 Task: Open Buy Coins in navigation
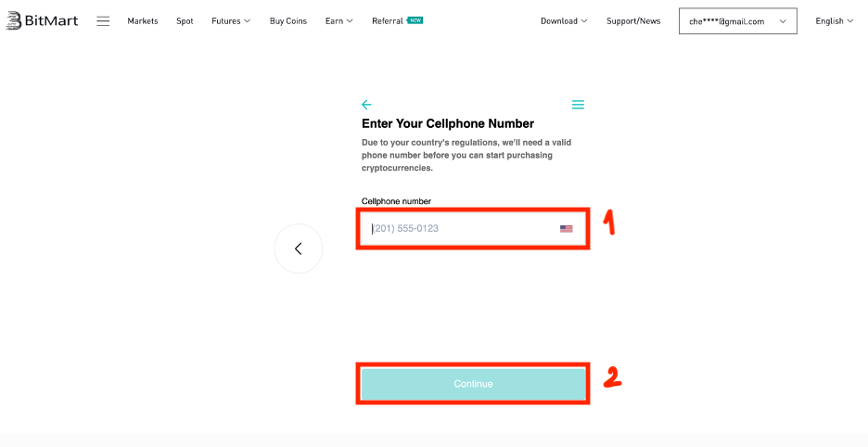click(x=288, y=21)
